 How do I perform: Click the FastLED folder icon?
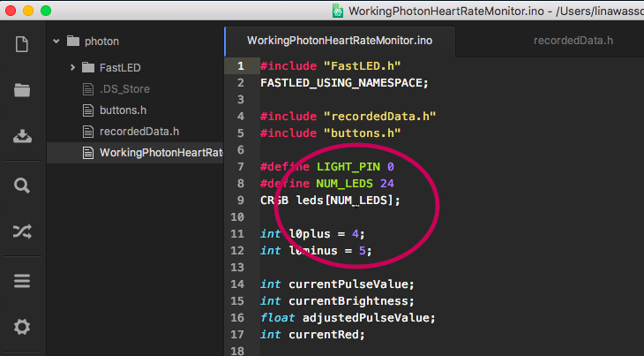88,67
